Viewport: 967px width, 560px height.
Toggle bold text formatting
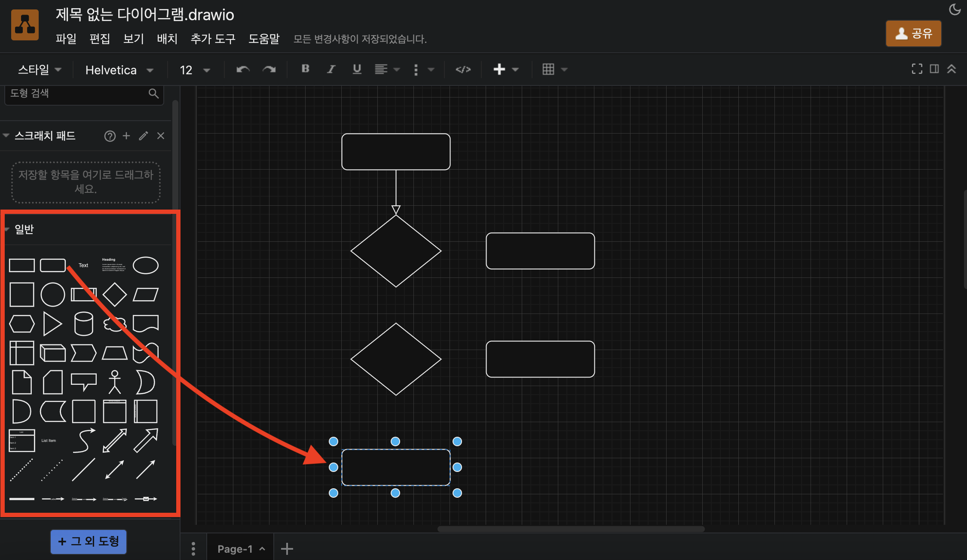305,69
